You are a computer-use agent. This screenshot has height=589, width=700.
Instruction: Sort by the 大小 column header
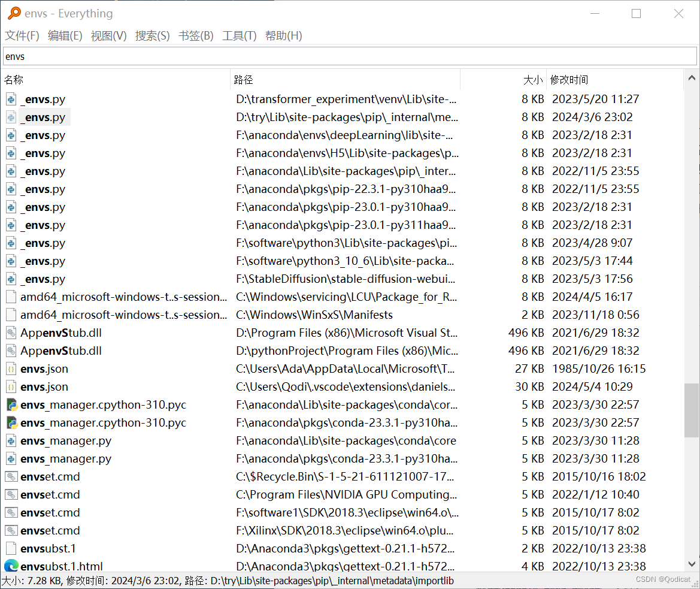pos(503,80)
